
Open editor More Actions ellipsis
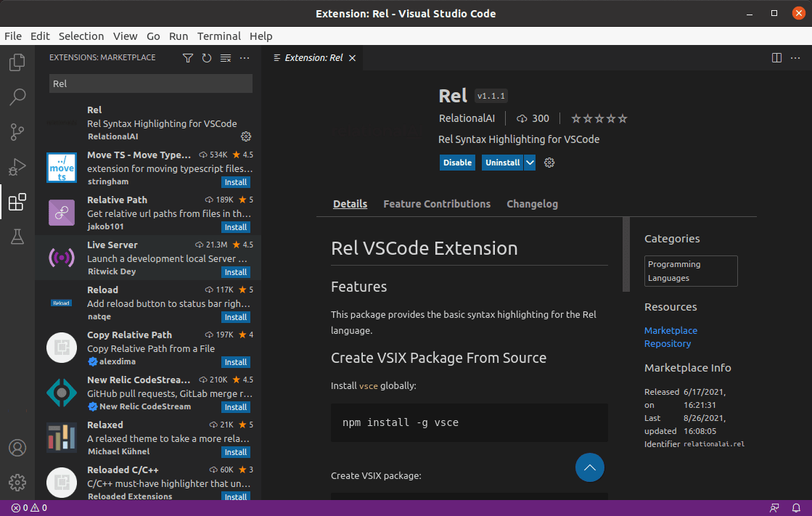click(x=795, y=58)
